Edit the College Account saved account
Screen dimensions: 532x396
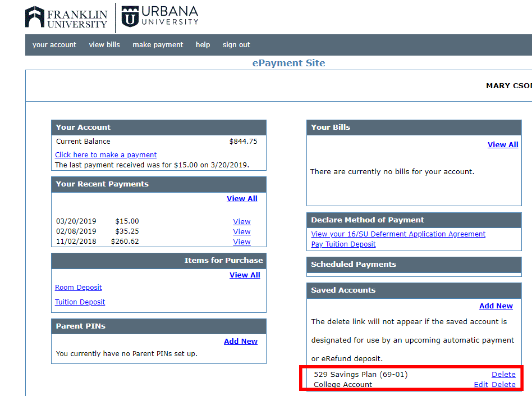[481, 384]
